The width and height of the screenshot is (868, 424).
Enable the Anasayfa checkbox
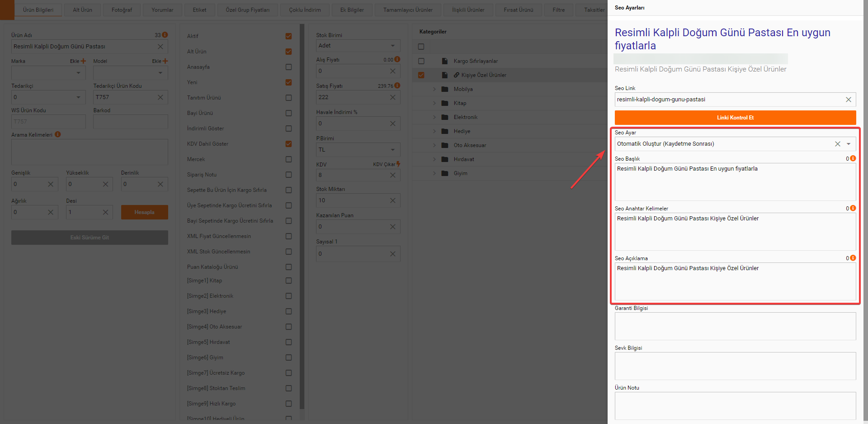click(x=288, y=67)
